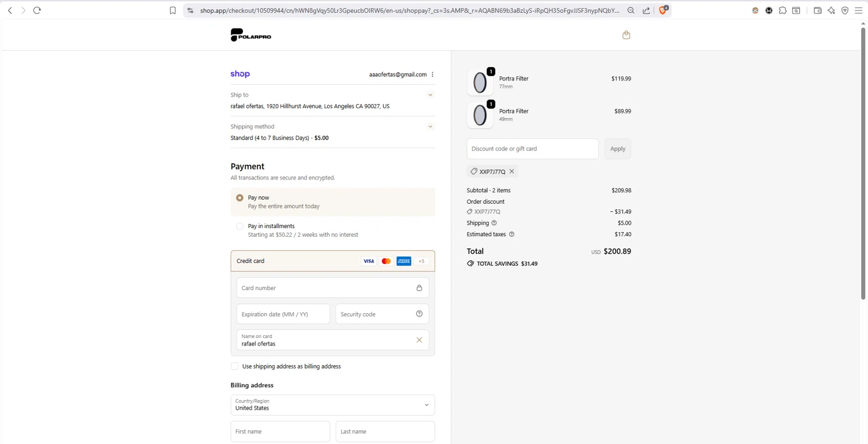Click security code help icon

(419, 314)
